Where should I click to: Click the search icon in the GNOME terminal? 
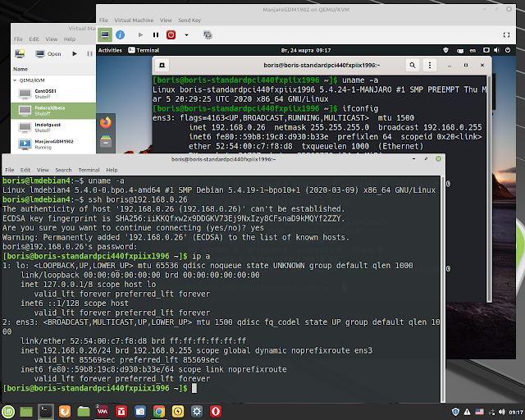point(413,65)
